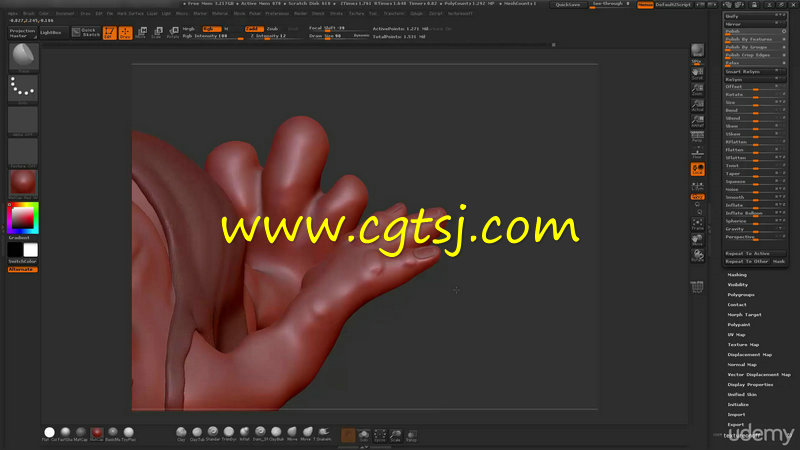
Task: Select the Inflat brush
Action: click(x=244, y=433)
